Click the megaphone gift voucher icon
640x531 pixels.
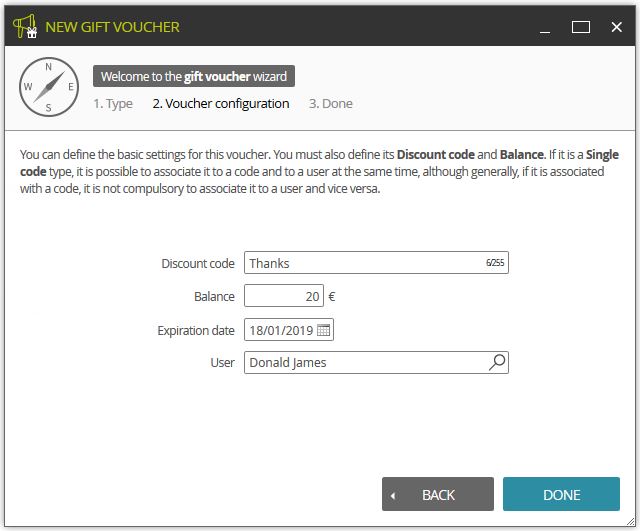tap(25, 27)
